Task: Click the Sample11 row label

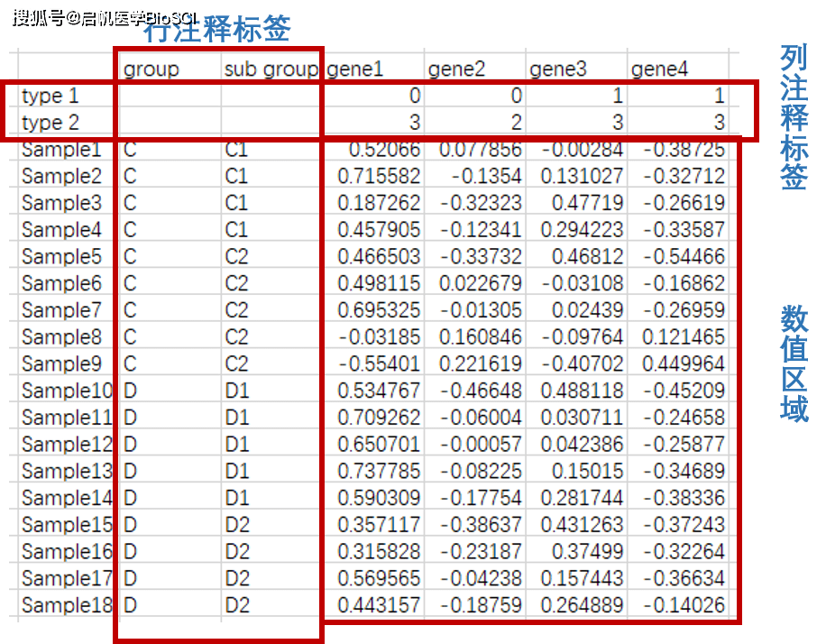Action: pos(67,418)
